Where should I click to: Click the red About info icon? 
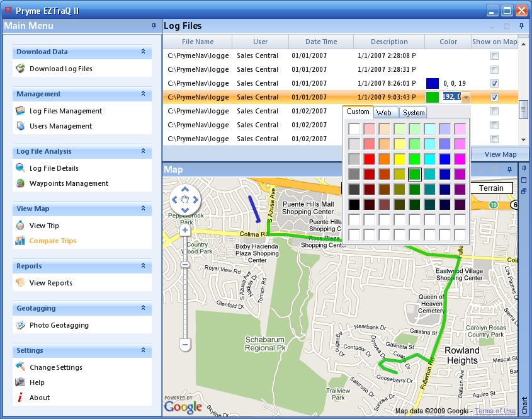click(x=20, y=398)
